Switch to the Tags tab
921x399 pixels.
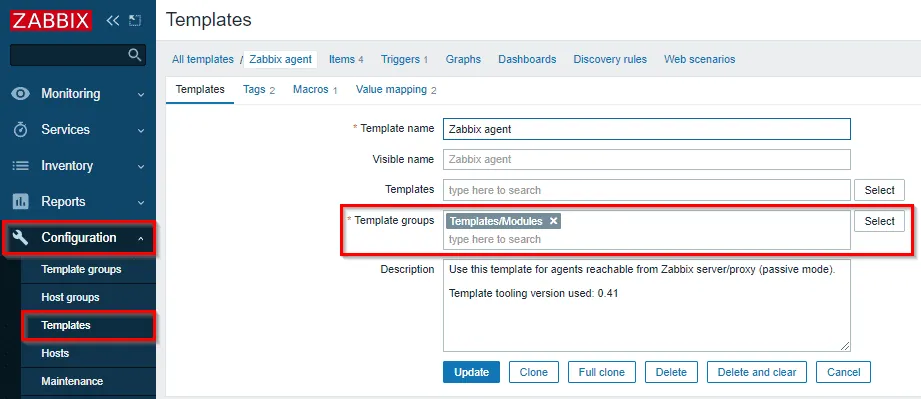(258, 90)
